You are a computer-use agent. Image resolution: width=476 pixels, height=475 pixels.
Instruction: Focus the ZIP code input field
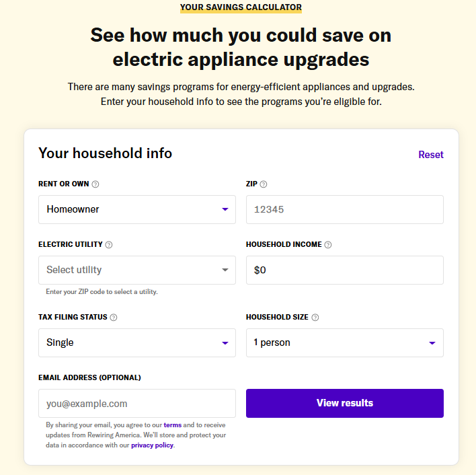(344, 209)
